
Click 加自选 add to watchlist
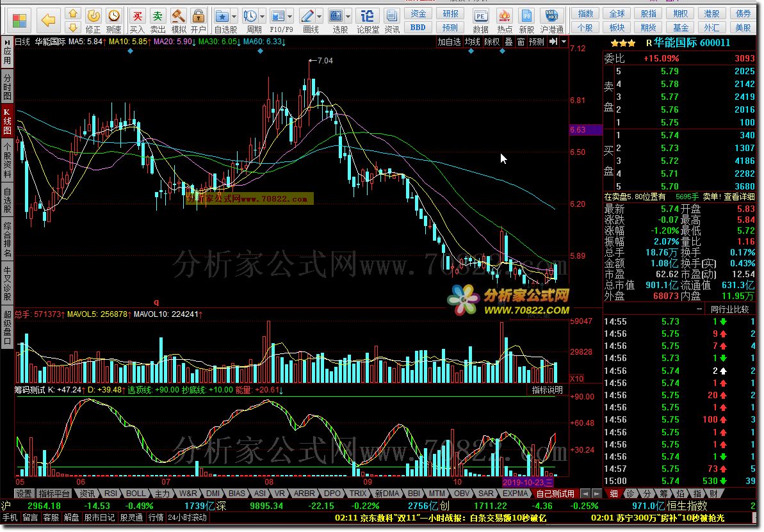(x=449, y=42)
